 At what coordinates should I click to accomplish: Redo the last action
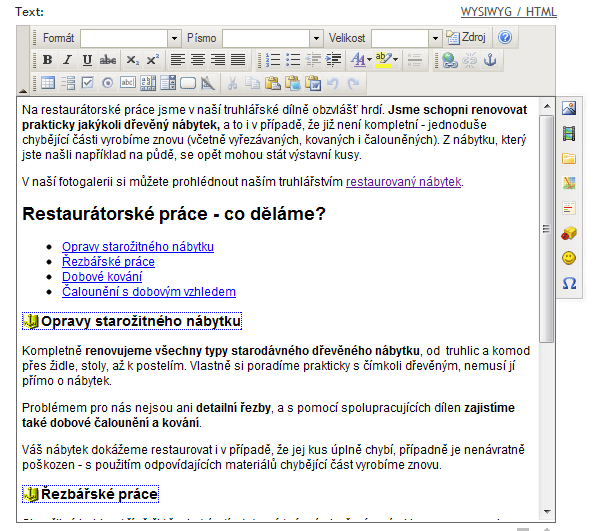(x=353, y=83)
